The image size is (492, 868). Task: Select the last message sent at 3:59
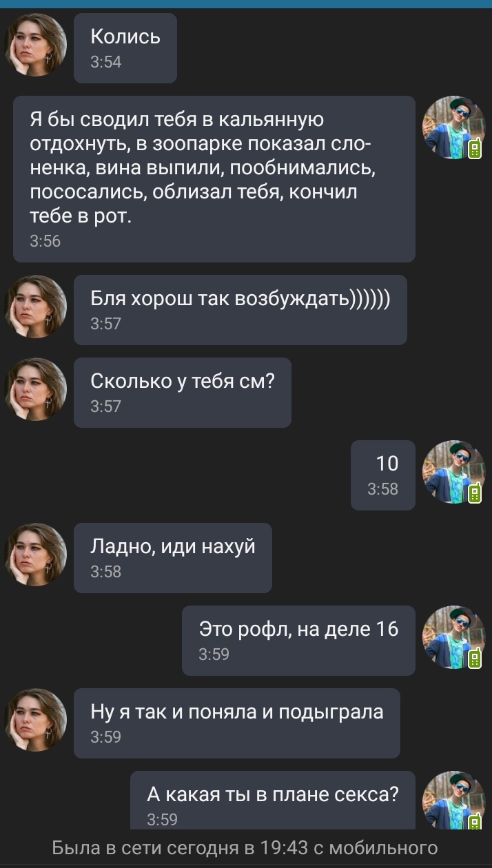coord(273,800)
